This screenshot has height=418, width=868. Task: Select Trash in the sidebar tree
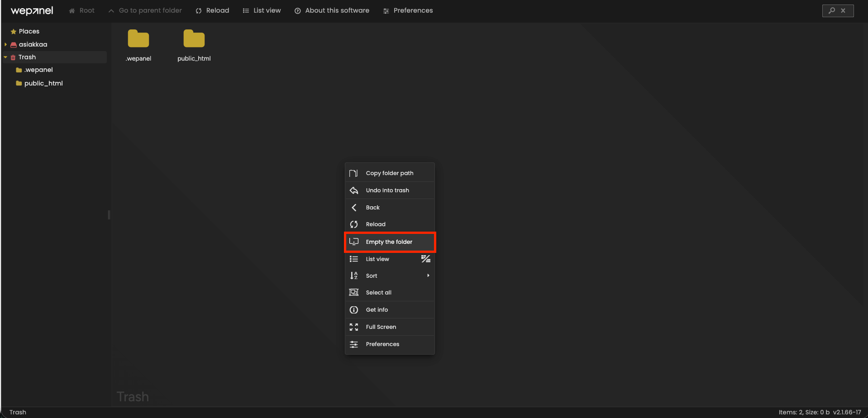click(54, 57)
